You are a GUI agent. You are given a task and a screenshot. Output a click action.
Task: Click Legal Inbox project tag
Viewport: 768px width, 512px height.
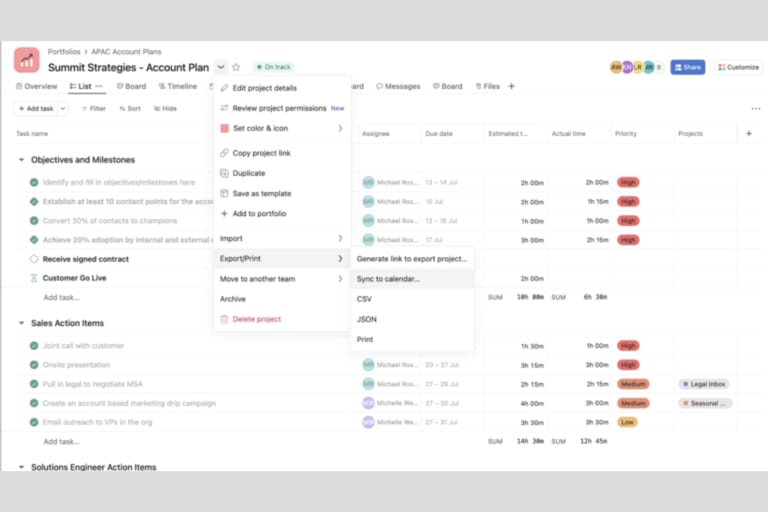coord(704,384)
